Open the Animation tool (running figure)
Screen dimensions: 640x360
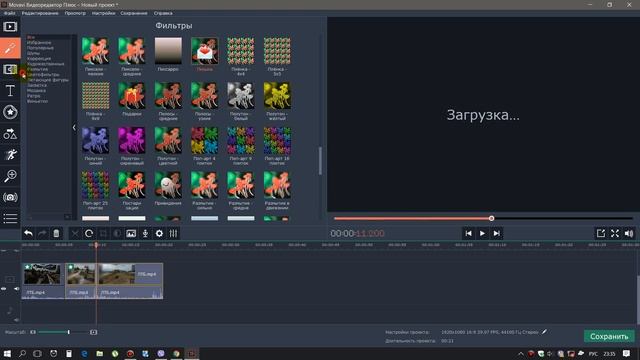point(10,155)
